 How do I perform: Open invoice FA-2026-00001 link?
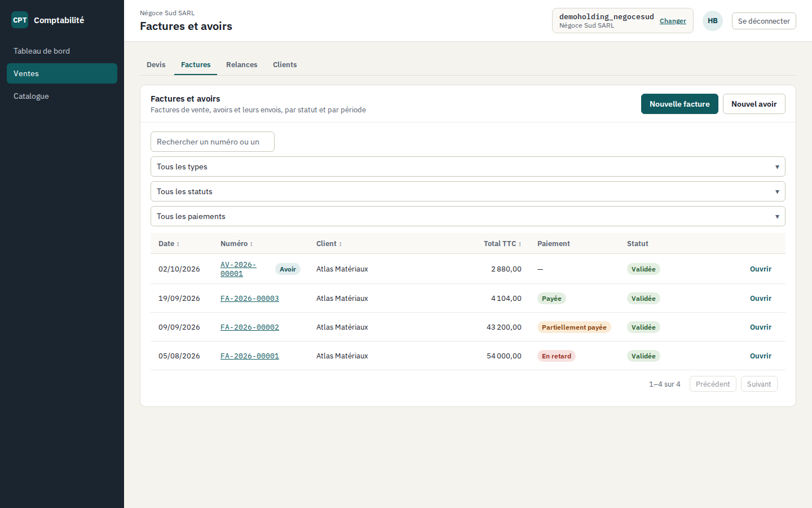pyautogui.click(x=250, y=356)
